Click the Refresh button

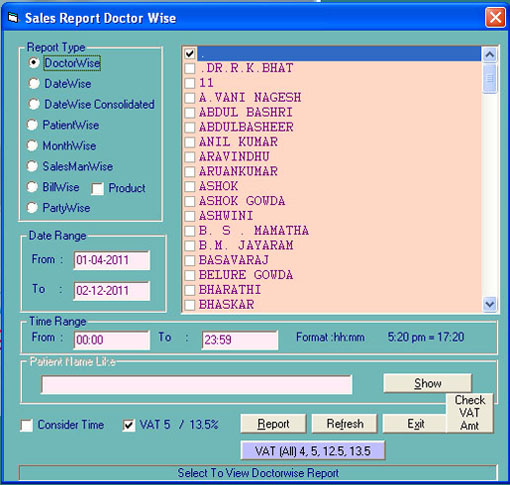pos(344,424)
